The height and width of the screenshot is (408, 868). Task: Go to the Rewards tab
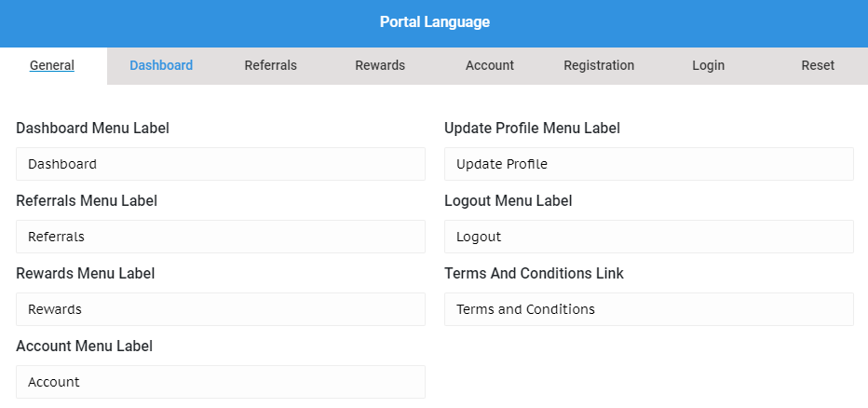pyautogui.click(x=380, y=65)
